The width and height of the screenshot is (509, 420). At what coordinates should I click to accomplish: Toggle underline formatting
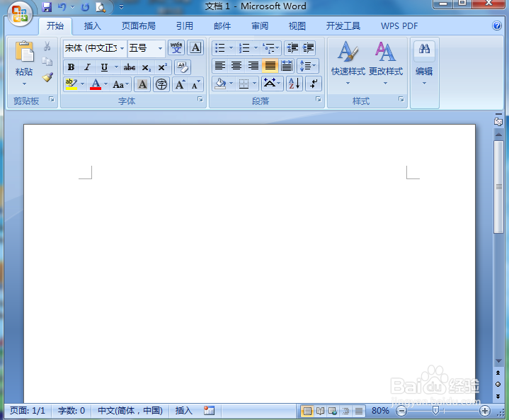[104, 67]
